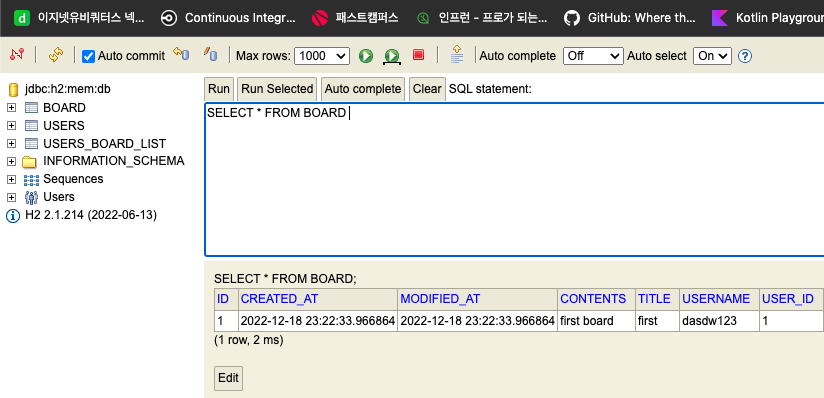824x398 pixels.
Task: Click the Auto complete button
Action: pyautogui.click(x=363, y=89)
